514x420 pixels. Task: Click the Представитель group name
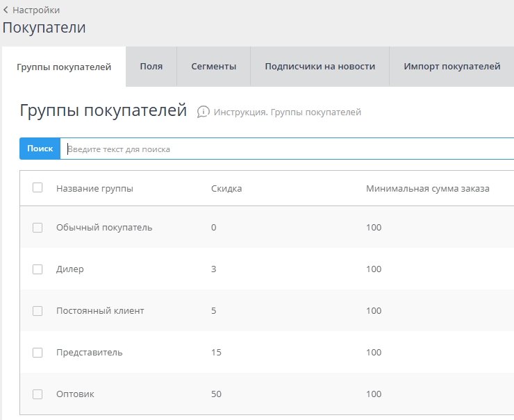point(89,353)
